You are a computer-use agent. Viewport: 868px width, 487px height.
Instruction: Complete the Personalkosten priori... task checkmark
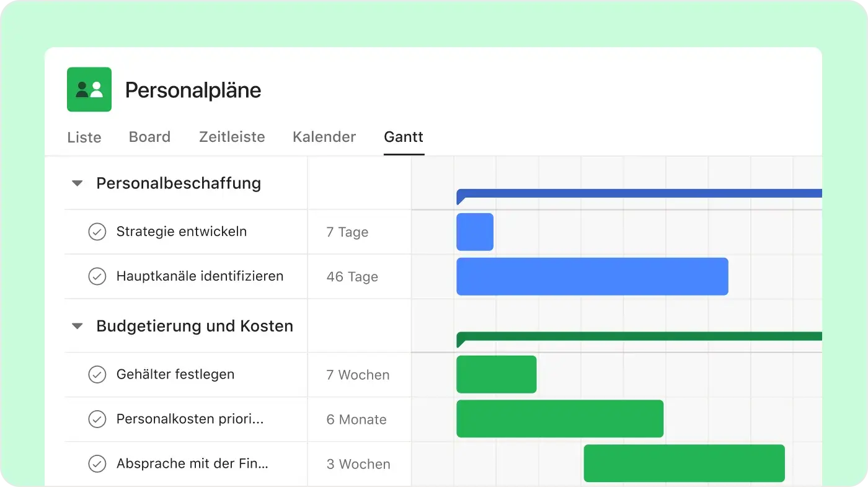(97, 419)
